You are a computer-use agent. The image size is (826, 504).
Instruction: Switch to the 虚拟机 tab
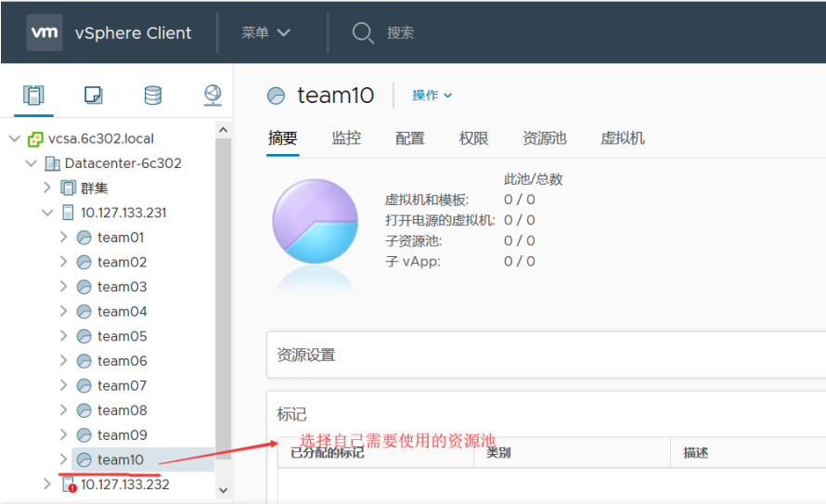point(623,138)
